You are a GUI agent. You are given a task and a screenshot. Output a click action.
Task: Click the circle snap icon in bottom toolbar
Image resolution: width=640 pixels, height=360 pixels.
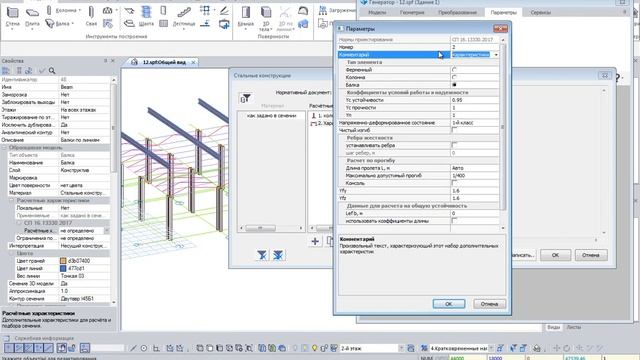click(x=144, y=348)
